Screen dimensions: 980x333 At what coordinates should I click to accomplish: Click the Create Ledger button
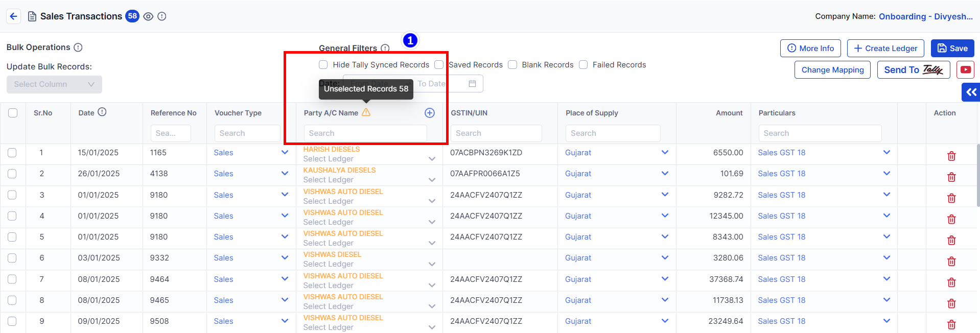(x=885, y=48)
